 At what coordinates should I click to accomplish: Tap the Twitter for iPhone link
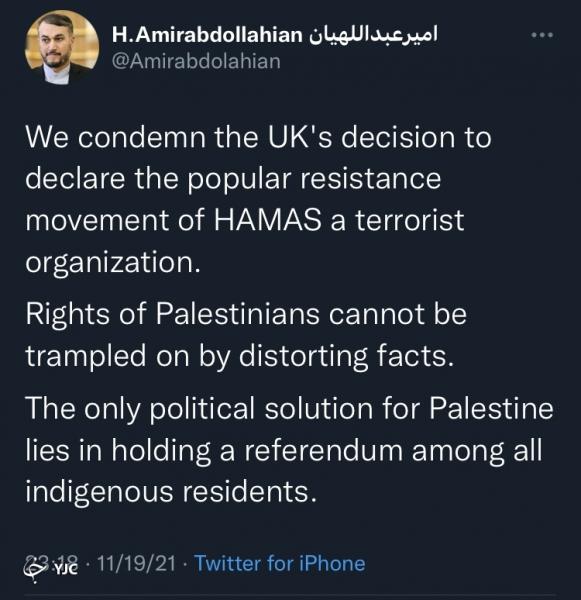pos(280,563)
